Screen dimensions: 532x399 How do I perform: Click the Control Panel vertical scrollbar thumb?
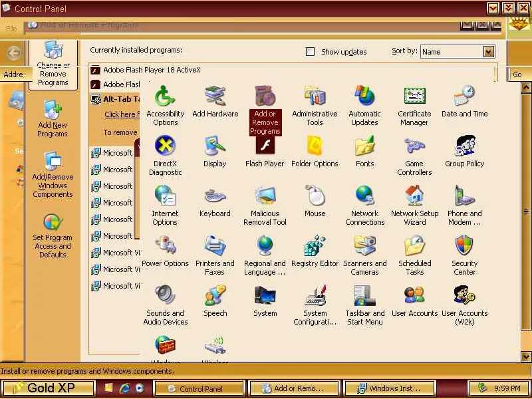coord(526,211)
